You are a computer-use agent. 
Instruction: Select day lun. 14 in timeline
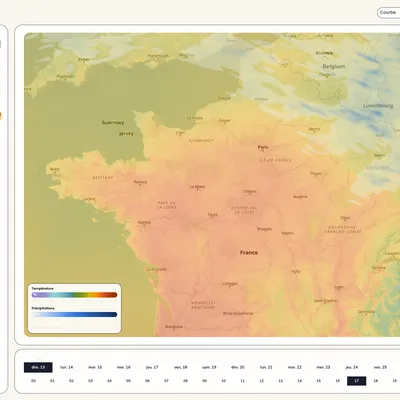click(67, 367)
